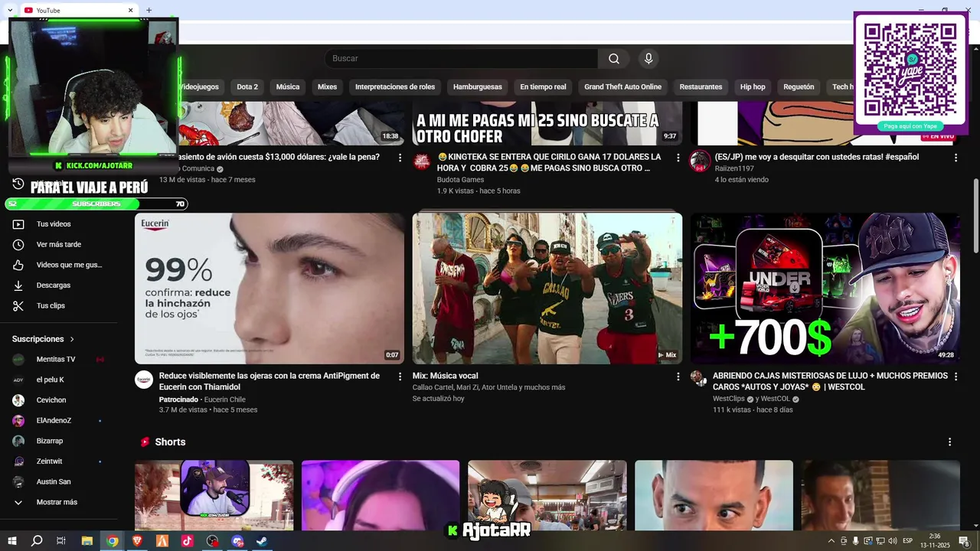
Task: Open the WestClips channel avatar
Action: tap(697, 377)
